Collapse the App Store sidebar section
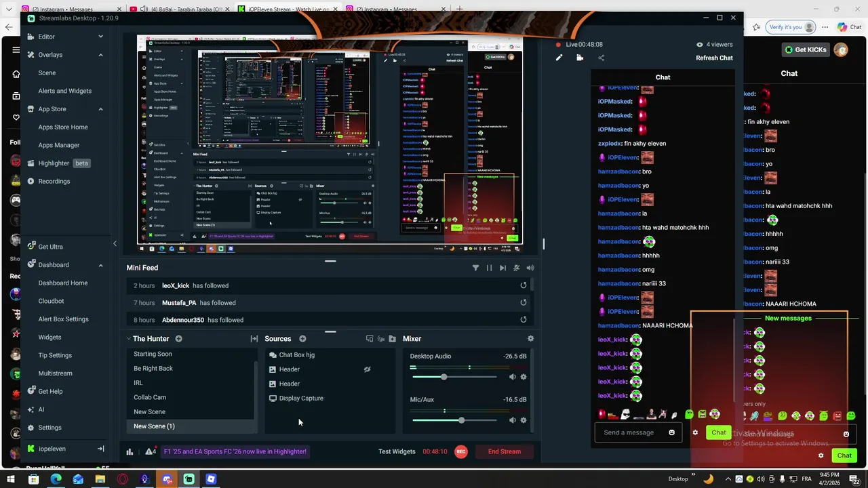This screenshot has height=488, width=868. click(100, 109)
